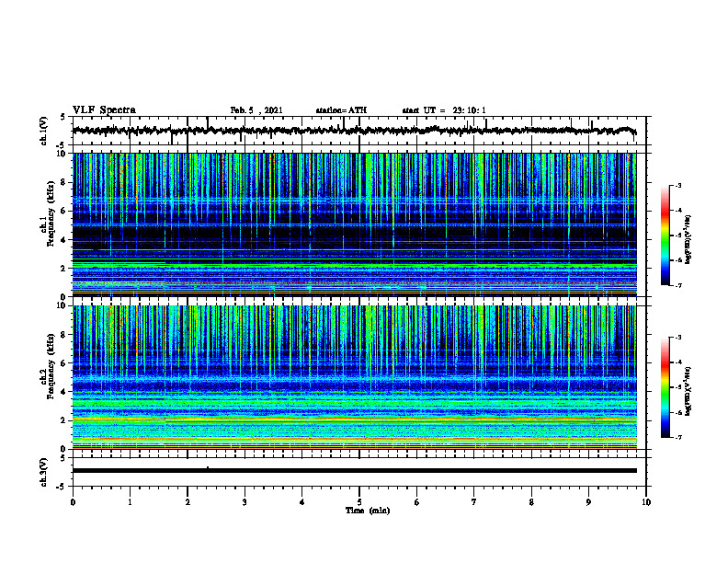The width and height of the screenshot is (728, 563).
Task: Click the 'ch.3(V)' axis label
Action: [44, 472]
